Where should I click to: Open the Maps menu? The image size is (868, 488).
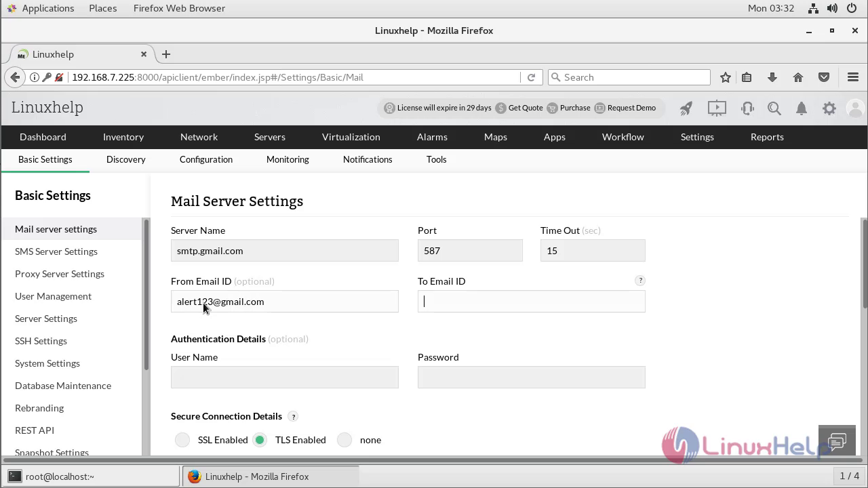(496, 137)
